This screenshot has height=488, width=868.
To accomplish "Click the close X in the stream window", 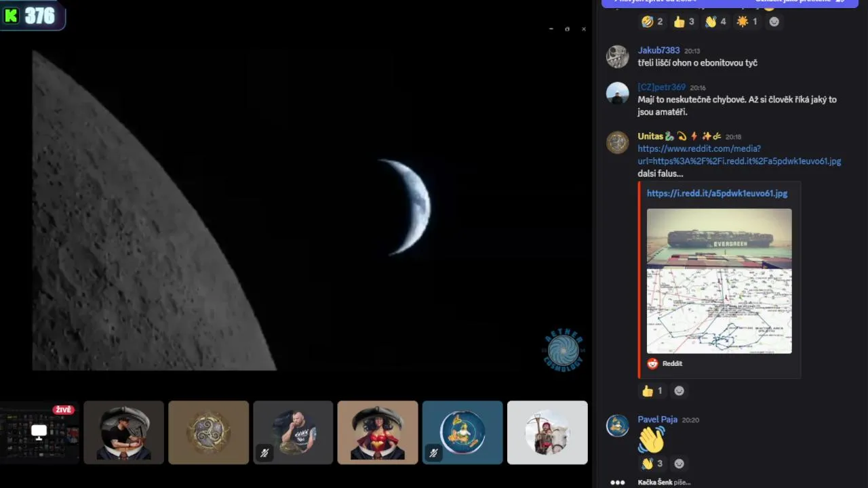I will pyautogui.click(x=584, y=29).
